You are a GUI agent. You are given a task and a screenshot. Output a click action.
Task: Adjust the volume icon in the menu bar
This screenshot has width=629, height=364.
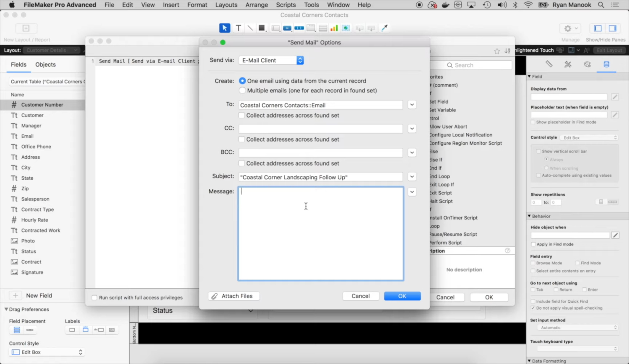(x=502, y=5)
